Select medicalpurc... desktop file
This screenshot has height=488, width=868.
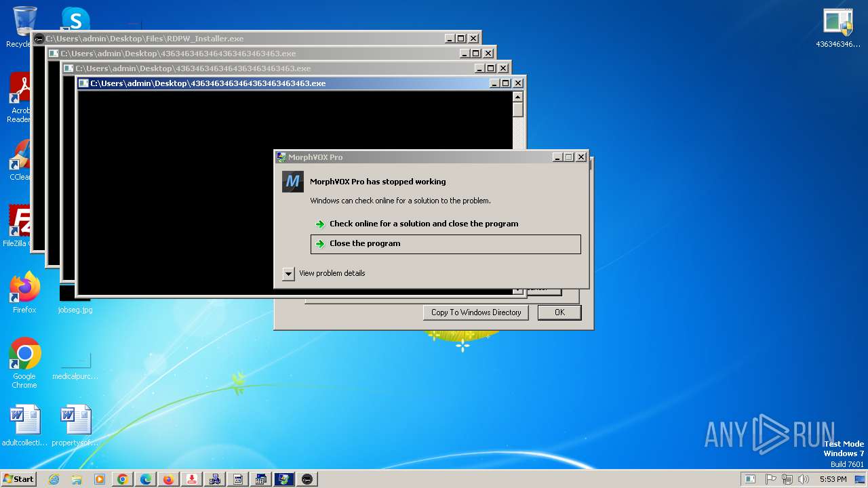point(75,363)
